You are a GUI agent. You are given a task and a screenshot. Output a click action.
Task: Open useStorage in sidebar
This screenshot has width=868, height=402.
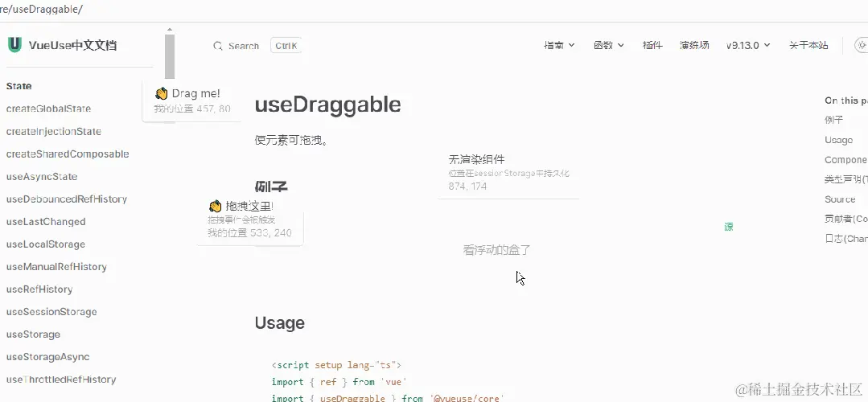(x=33, y=334)
